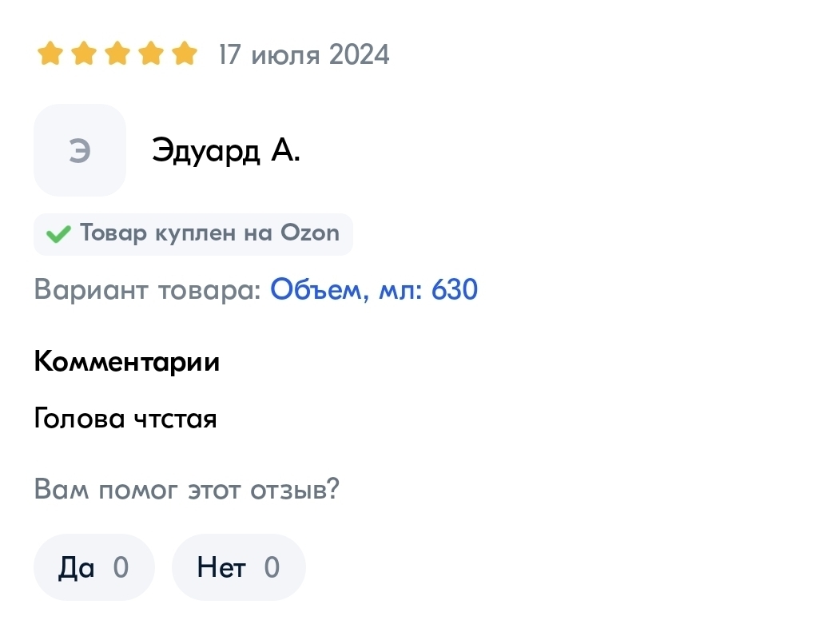Open the reviewer avatar with letter Э

[x=79, y=150]
